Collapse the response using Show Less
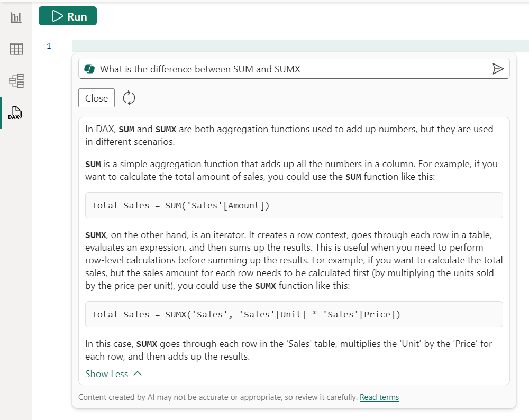This screenshot has width=529, height=420. (x=106, y=373)
